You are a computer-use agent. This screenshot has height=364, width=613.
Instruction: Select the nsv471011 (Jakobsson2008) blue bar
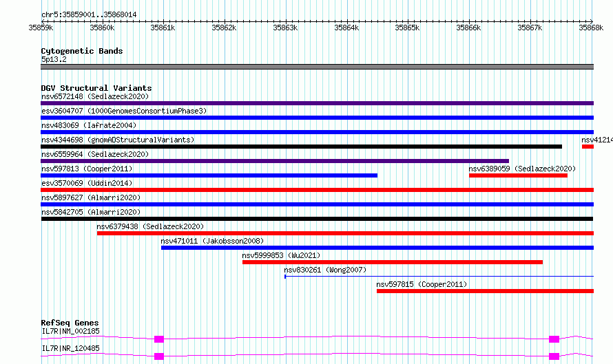point(377,248)
